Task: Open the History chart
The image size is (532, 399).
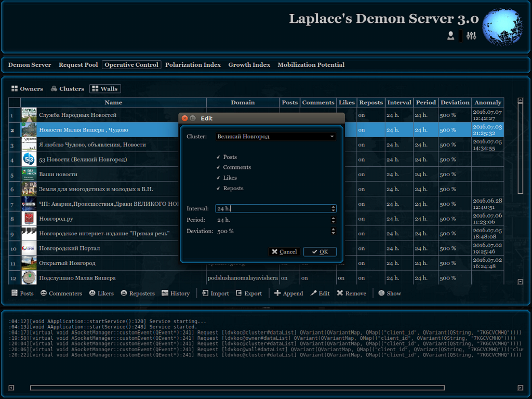Action: tap(176, 294)
